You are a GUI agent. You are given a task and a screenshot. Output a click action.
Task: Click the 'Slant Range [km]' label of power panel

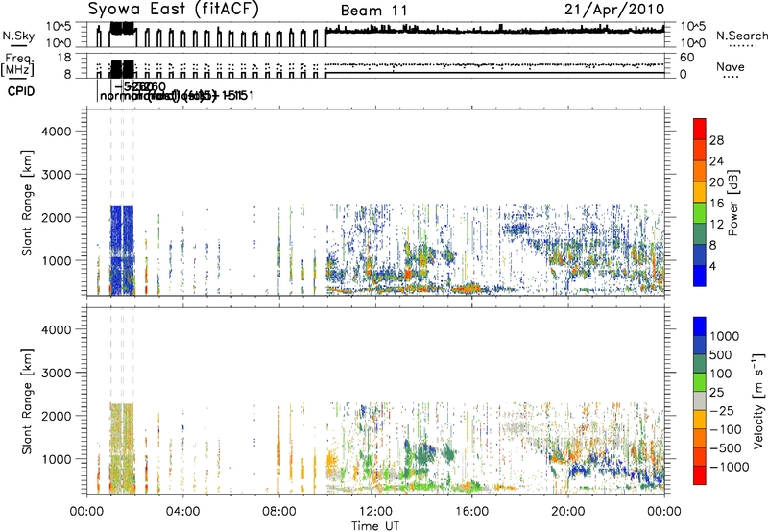(x=27, y=203)
